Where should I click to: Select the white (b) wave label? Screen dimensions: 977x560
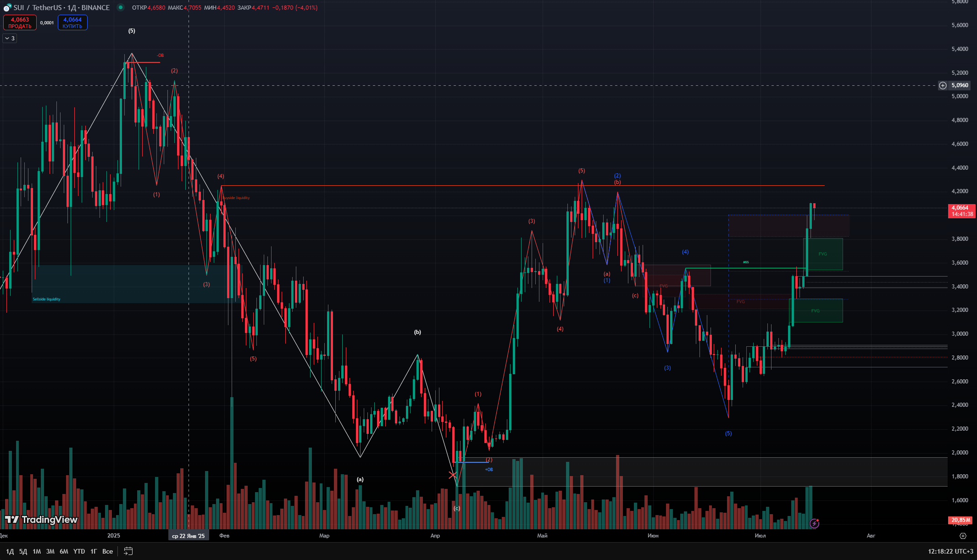point(417,333)
